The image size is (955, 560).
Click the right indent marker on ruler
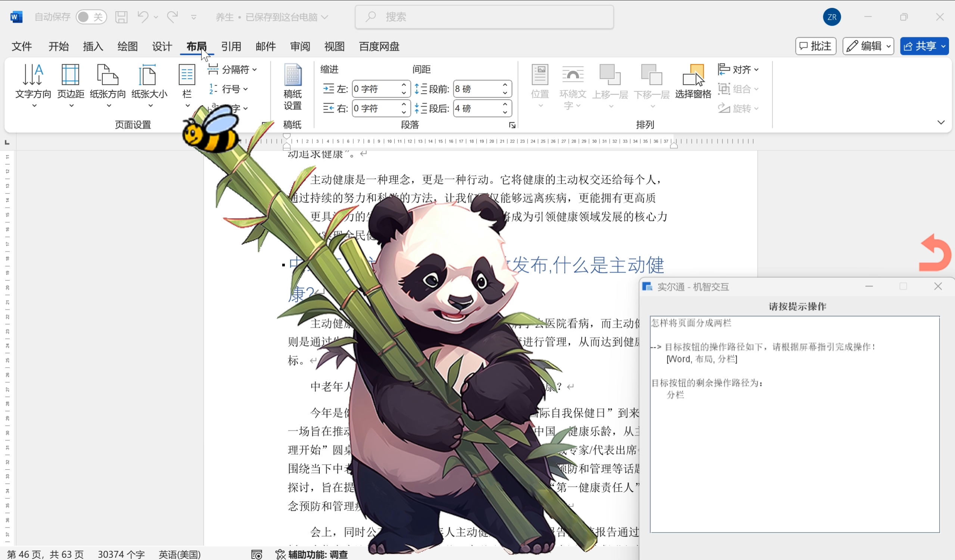point(674,145)
